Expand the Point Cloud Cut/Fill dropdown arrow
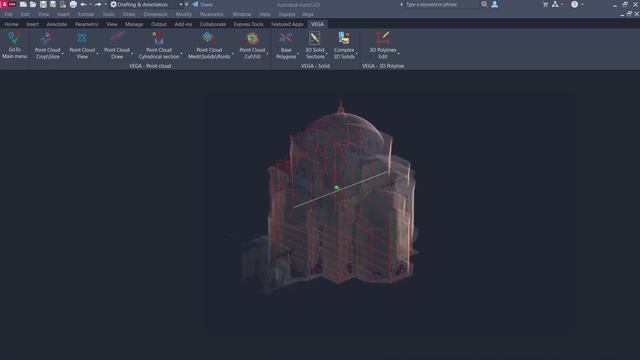The width and height of the screenshot is (640, 360). tap(268, 53)
